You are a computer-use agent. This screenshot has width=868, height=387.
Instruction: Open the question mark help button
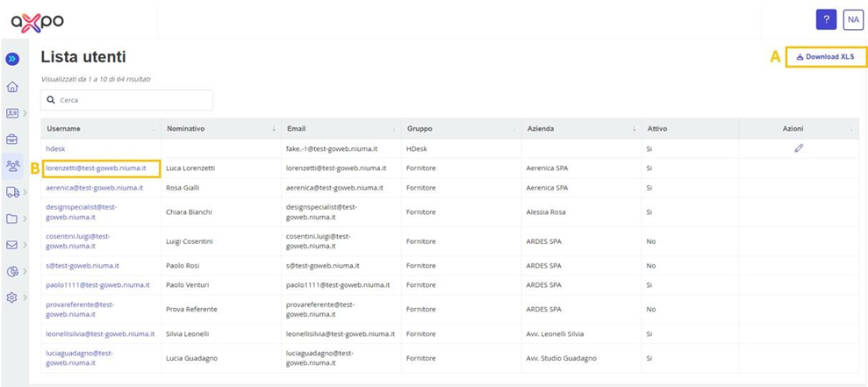point(826,19)
